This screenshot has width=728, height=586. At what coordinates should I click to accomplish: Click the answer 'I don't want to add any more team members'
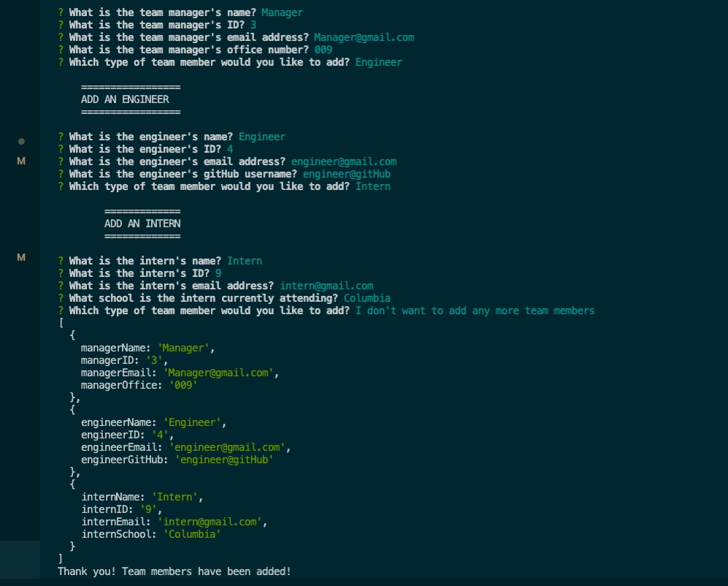(x=474, y=311)
